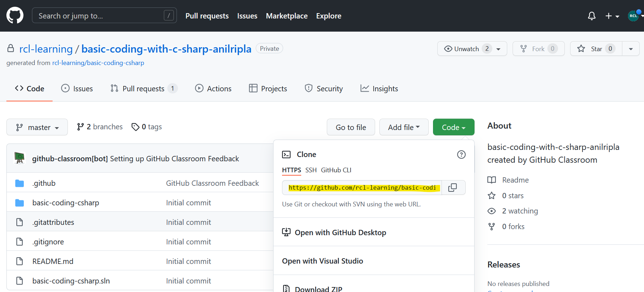Screen dimensions: 644x292
Task: Open the Issues tab
Action: (x=77, y=88)
